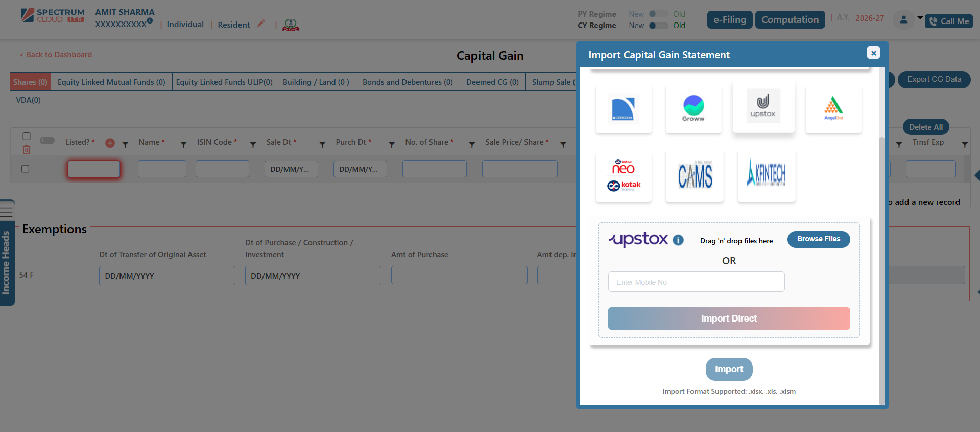This screenshot has width=980, height=432.
Task: Toggle the CY Regime New/Old switch
Action: (x=658, y=26)
